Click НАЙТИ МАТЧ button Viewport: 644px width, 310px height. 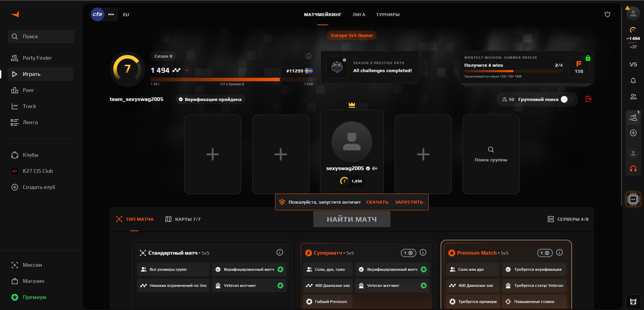[x=352, y=219]
